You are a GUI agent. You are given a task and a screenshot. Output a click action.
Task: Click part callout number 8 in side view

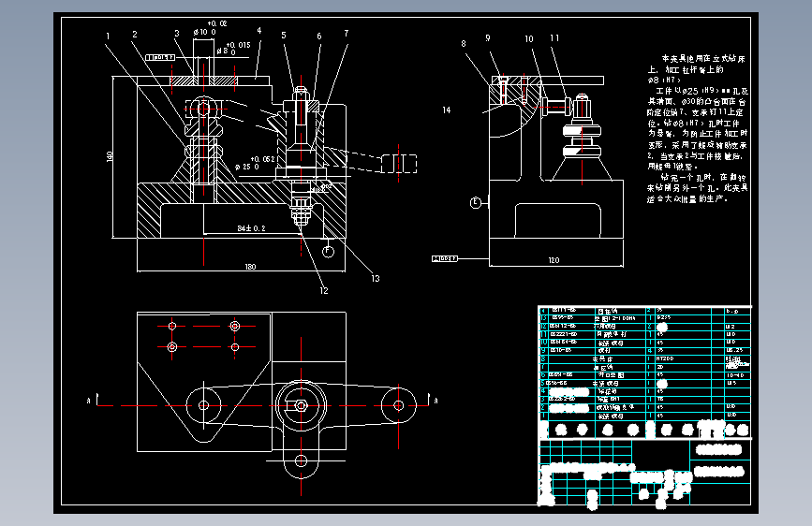pyautogui.click(x=464, y=44)
